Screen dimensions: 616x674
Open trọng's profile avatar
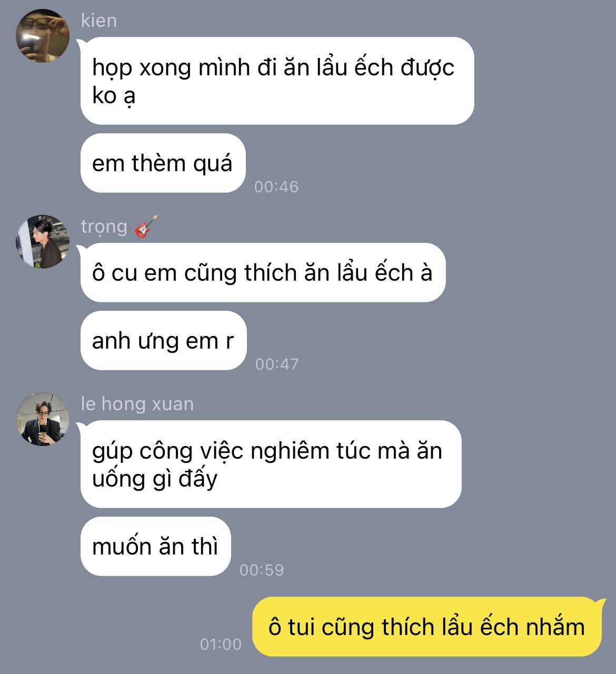coord(43,242)
